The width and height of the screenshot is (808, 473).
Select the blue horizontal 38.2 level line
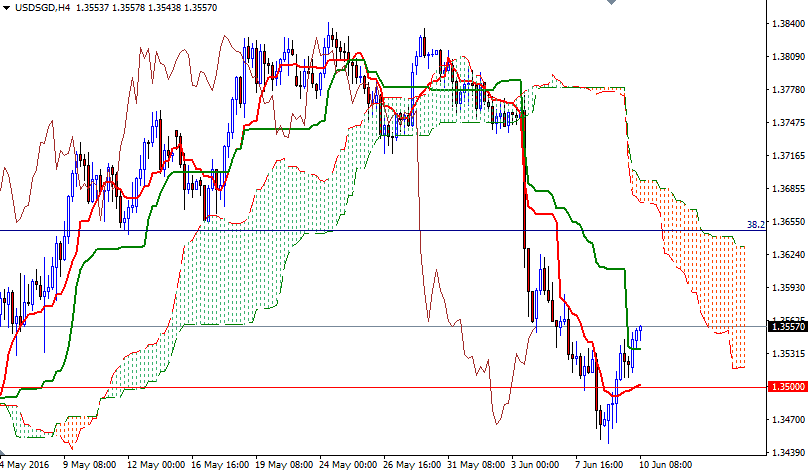tap(300, 231)
